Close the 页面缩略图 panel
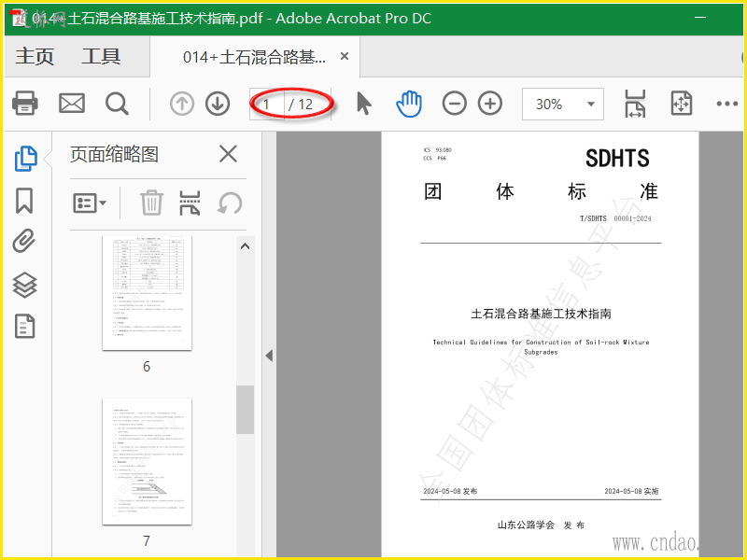Image resolution: width=747 pixels, height=560 pixels. (x=228, y=154)
